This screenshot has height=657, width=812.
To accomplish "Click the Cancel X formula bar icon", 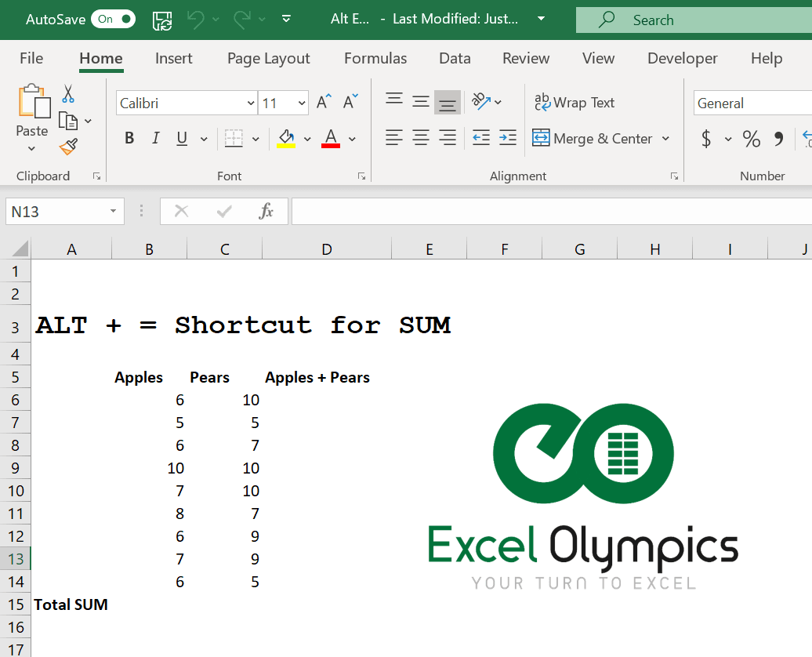I will (181, 212).
